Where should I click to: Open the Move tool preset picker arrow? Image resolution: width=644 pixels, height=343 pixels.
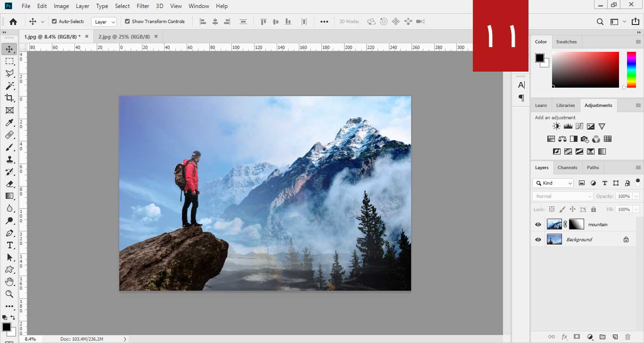[42, 22]
